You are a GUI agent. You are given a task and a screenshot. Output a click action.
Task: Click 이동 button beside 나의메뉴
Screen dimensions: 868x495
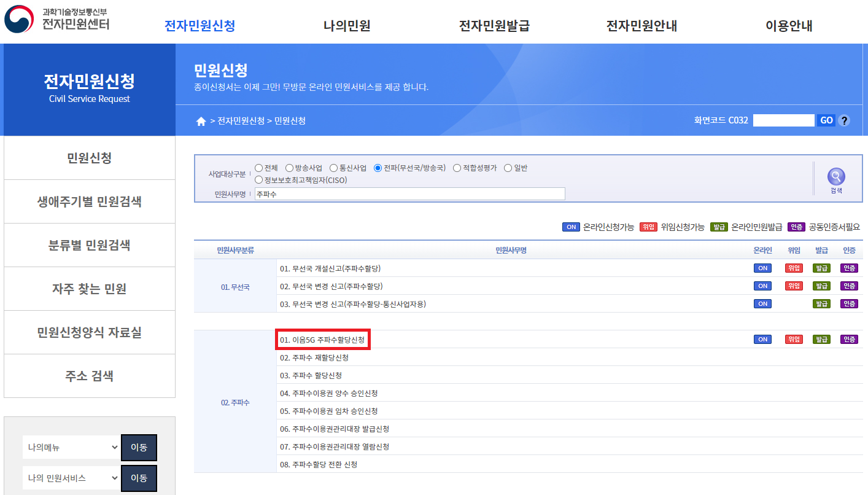click(139, 447)
